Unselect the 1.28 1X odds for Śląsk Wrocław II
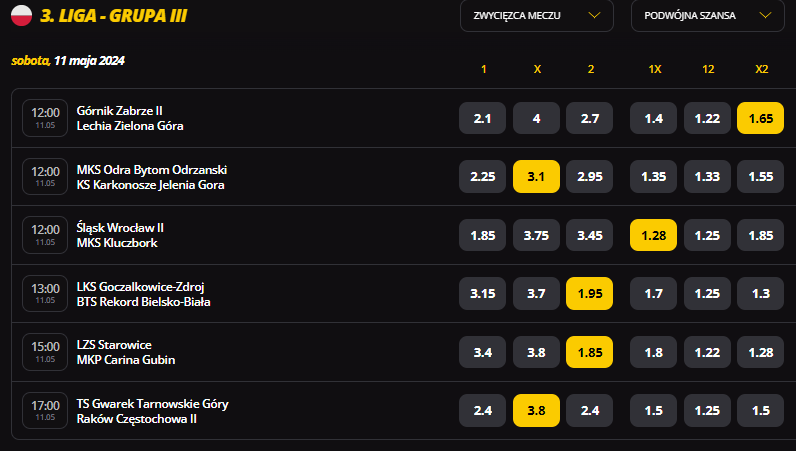This screenshot has width=796, height=451. pyautogui.click(x=653, y=235)
